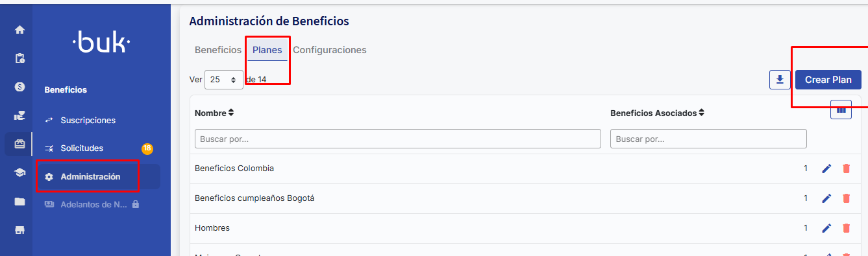Edit Beneficios Colombia with pencil icon
The height and width of the screenshot is (256, 868).
[x=826, y=169]
